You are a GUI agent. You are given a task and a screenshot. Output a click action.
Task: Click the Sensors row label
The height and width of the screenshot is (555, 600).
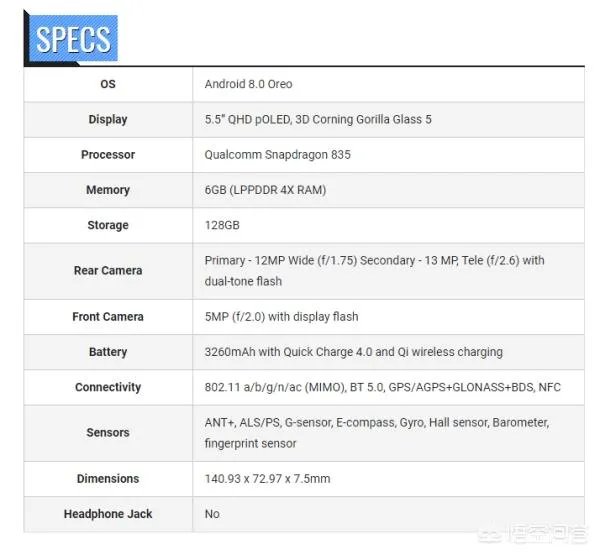click(108, 432)
